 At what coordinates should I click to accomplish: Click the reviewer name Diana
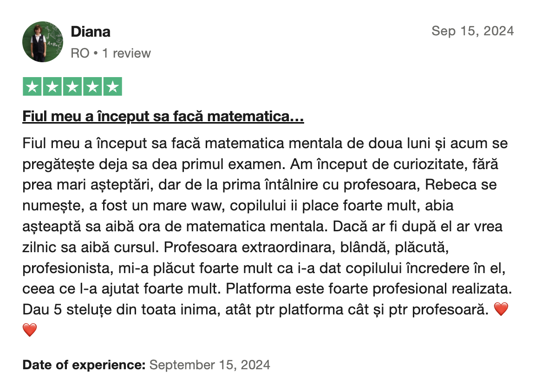91,32
